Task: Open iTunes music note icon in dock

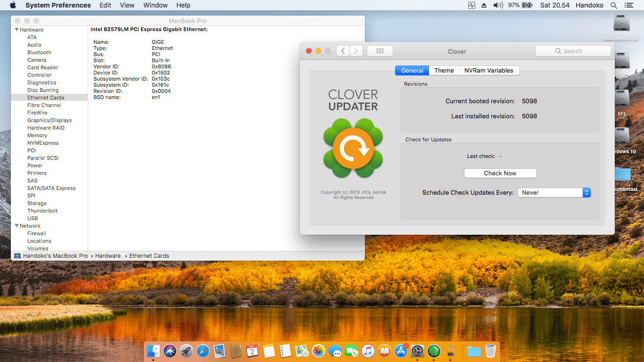Action: [368, 351]
